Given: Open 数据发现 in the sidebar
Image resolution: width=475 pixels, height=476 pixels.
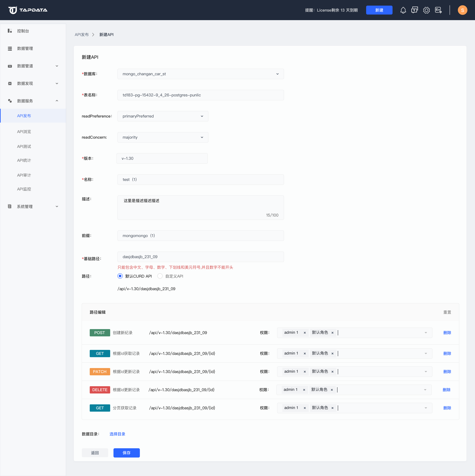Looking at the screenshot, I should (x=25, y=83).
